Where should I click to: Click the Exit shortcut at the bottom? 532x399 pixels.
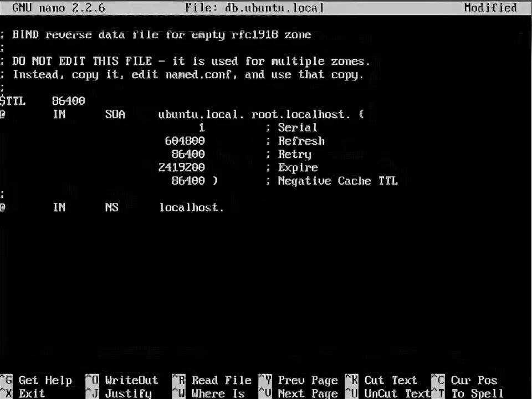[32, 393]
